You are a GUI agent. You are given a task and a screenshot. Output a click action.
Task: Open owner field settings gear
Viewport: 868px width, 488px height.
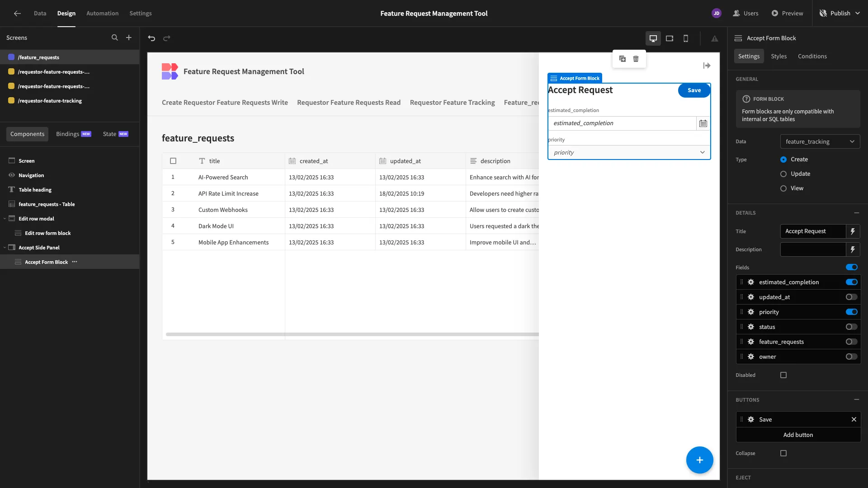coord(751,357)
